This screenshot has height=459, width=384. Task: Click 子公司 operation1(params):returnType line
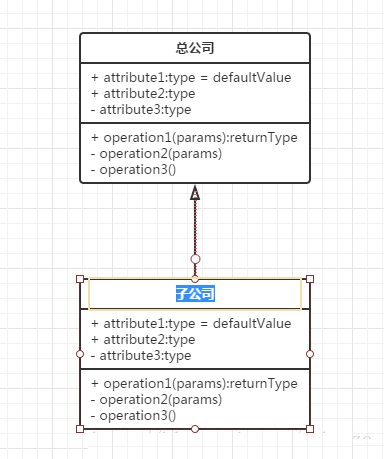194,384
